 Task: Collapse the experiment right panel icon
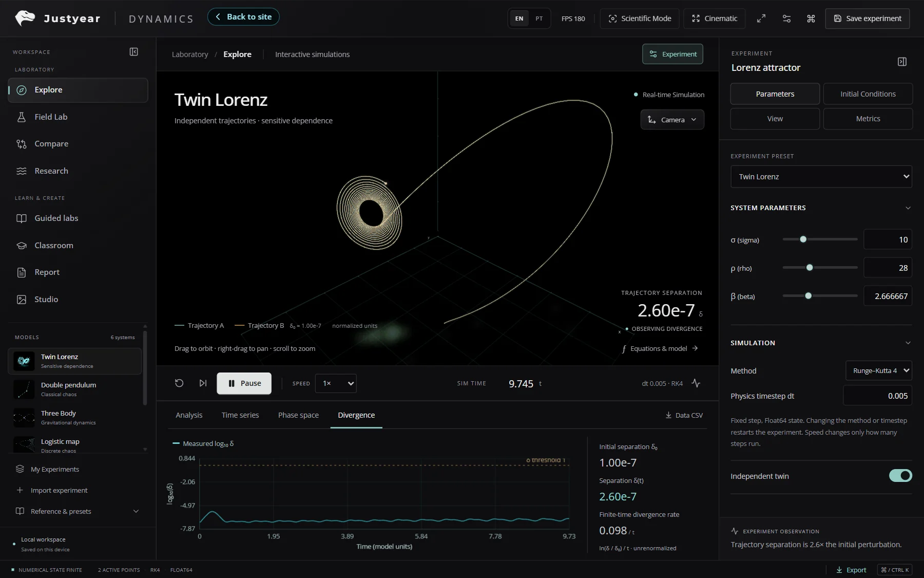[902, 62]
